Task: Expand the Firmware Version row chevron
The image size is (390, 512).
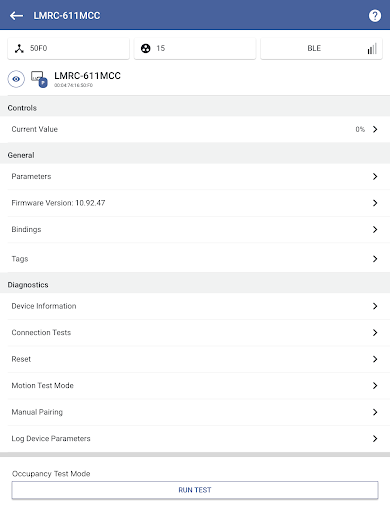Action: [375, 203]
